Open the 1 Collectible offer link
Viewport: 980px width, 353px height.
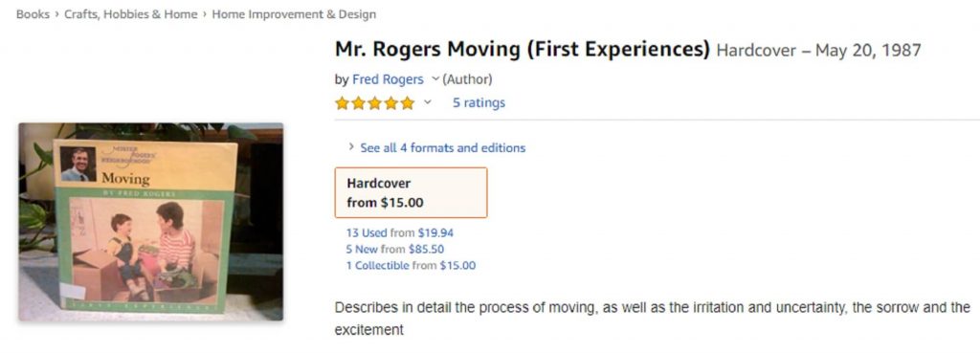[377, 266]
